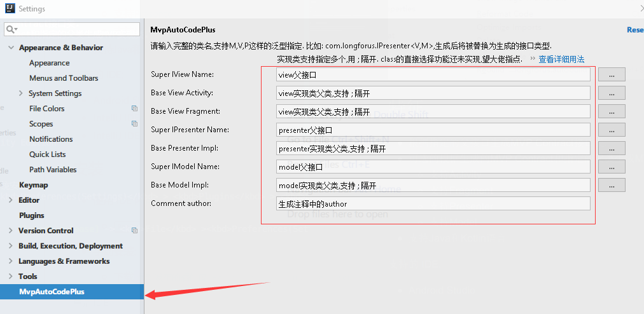Click Comment author input field
Screen dimensions: 644x314
coord(433,203)
